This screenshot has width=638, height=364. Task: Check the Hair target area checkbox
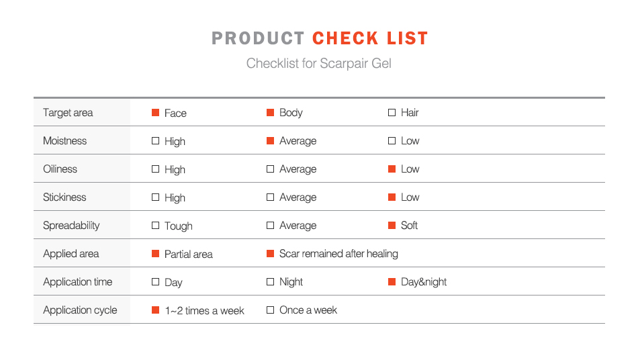392,113
